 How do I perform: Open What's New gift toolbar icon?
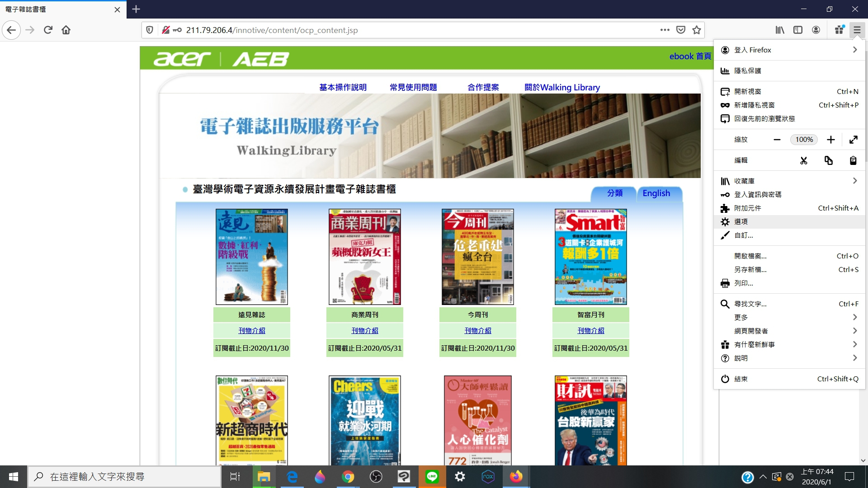coord(840,30)
